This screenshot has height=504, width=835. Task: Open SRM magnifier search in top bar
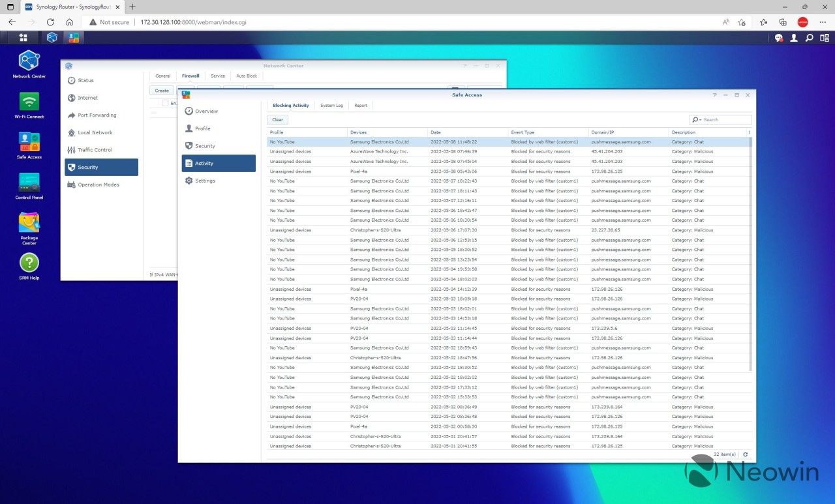click(809, 38)
